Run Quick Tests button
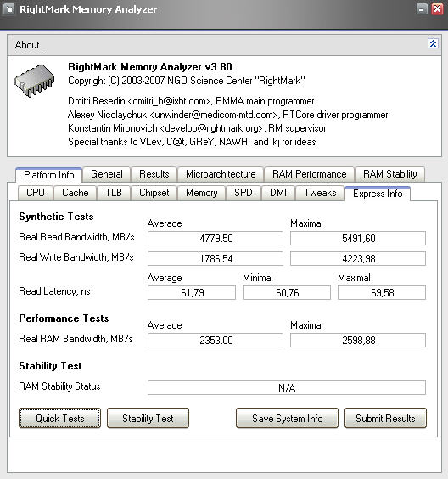Screen dimensions: 448x479 tap(59, 418)
